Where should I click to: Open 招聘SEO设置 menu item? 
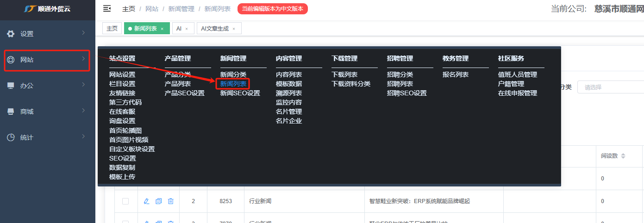[406, 93]
